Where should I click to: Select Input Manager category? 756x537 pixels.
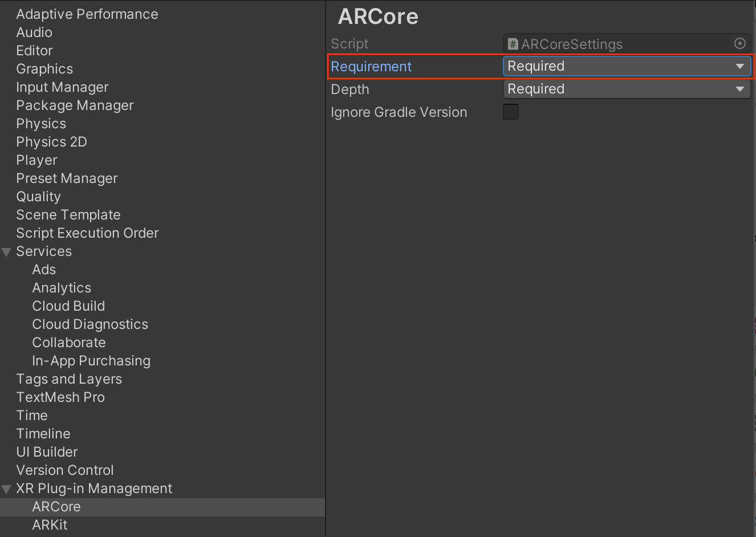click(62, 87)
